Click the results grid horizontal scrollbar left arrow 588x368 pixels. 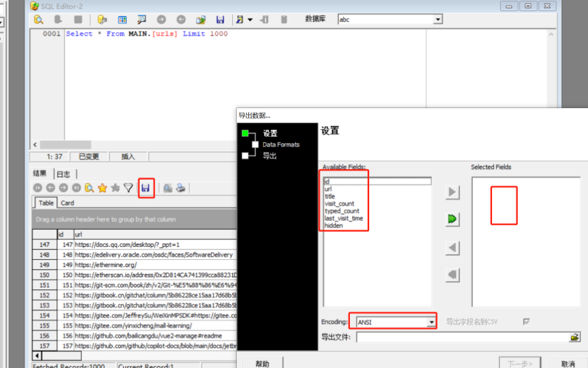click(x=36, y=355)
